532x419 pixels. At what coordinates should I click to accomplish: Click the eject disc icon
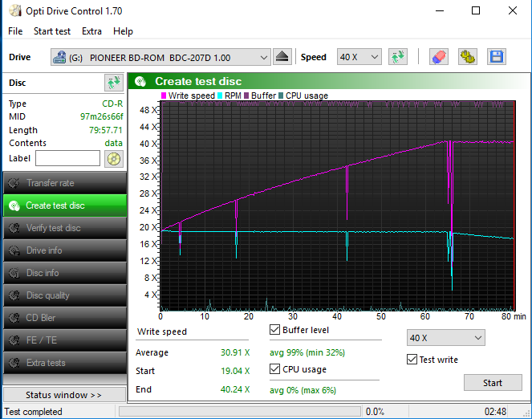pos(282,57)
